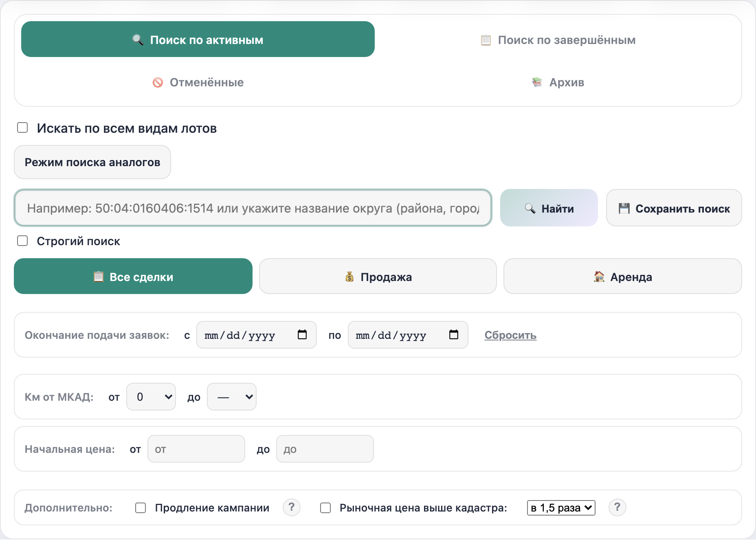This screenshot has width=756, height=540.
Task: Check the Продление кампании option
Action: (x=141, y=508)
